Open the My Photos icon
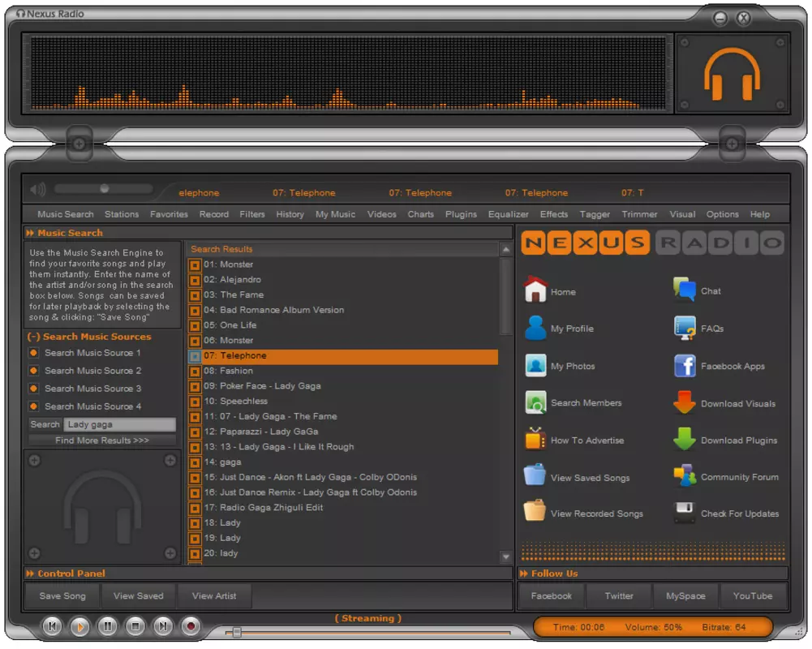 (x=535, y=365)
